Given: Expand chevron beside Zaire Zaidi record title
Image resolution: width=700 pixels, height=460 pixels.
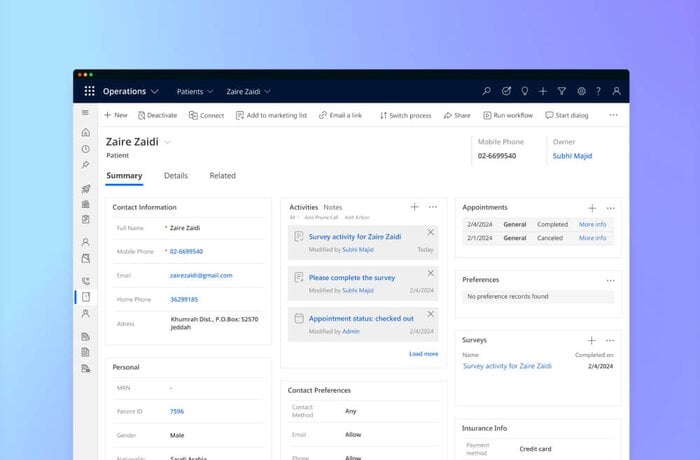Looking at the screenshot, I should 168,143.
